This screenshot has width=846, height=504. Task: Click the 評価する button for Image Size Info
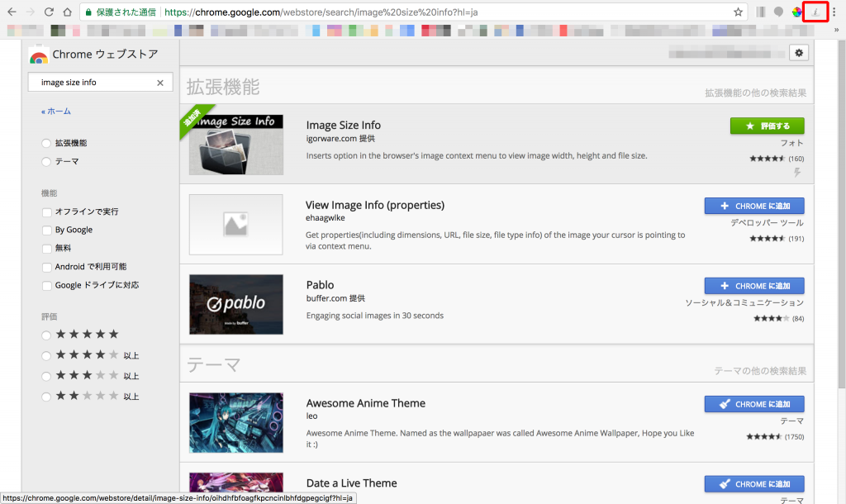tap(767, 126)
